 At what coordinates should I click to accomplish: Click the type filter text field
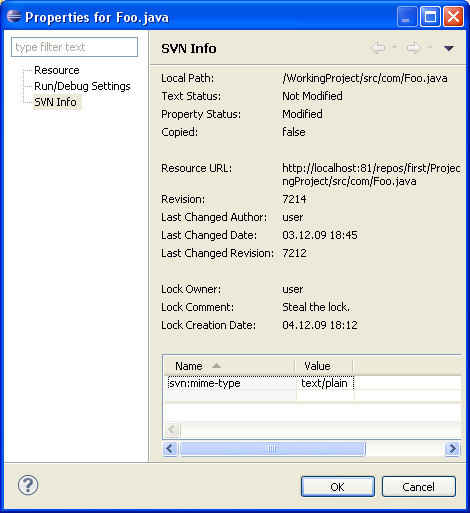click(74, 47)
